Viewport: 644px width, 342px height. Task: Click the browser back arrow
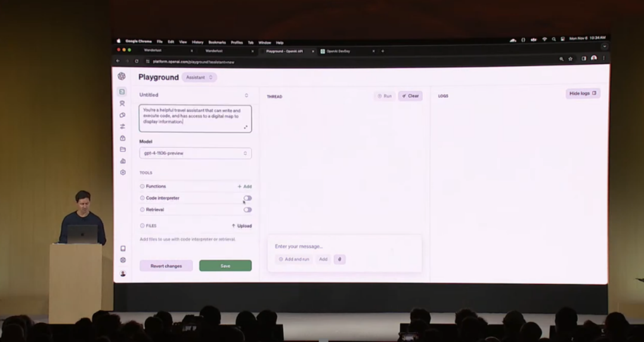coord(118,61)
